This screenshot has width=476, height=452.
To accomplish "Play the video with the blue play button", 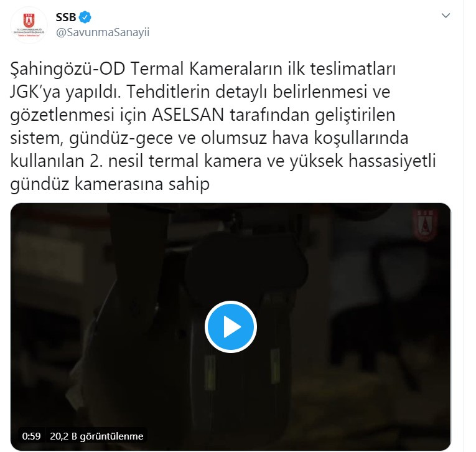I will (231, 327).
